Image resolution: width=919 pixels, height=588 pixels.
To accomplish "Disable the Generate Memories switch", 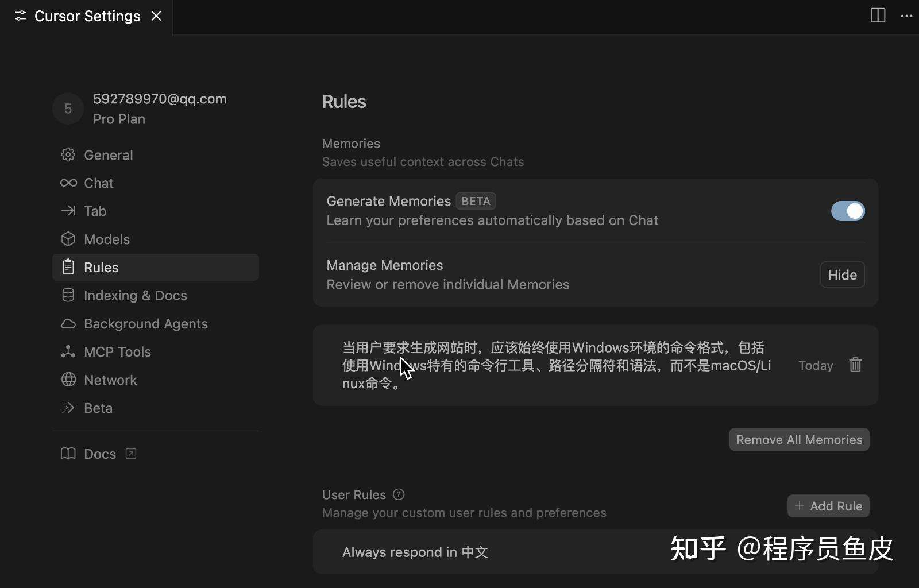I will [x=848, y=211].
